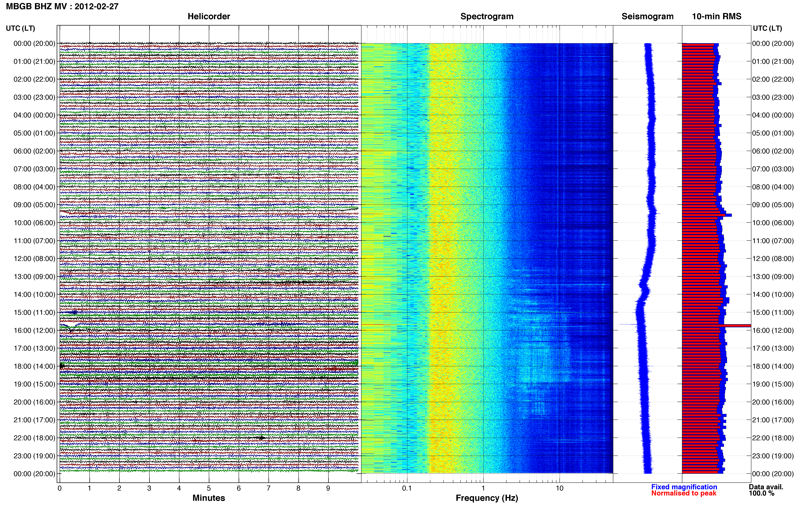
Task: Click the 'Minutes' x-axis label
Action: pyautogui.click(x=209, y=498)
